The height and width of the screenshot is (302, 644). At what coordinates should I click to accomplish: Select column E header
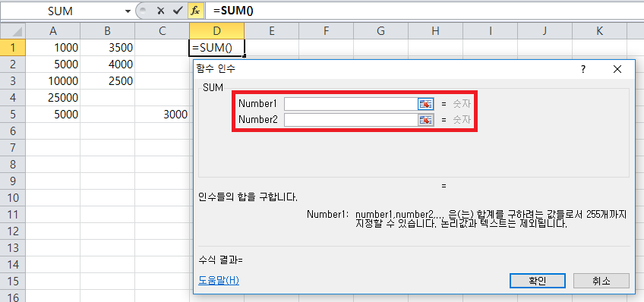coord(271,31)
